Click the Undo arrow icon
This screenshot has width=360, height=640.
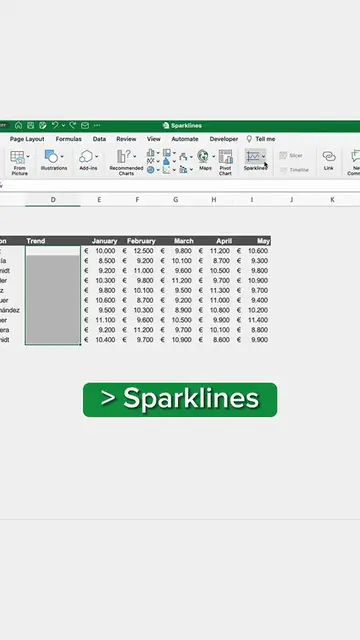(55, 125)
